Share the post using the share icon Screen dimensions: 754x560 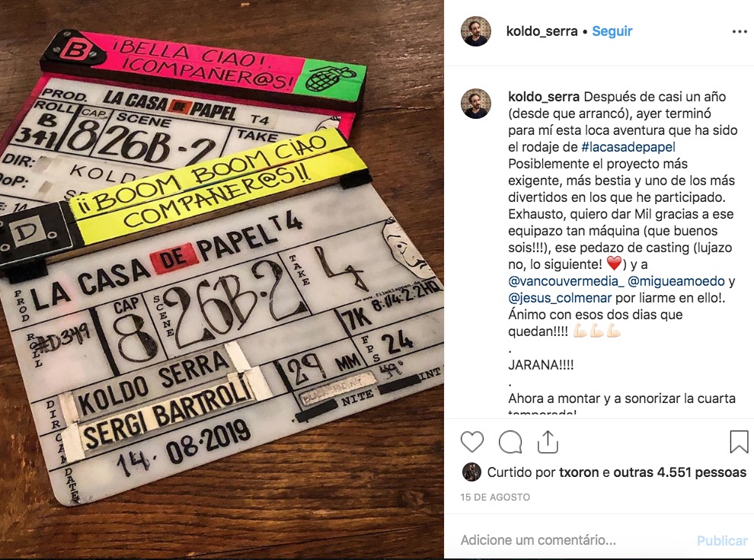[548, 442]
